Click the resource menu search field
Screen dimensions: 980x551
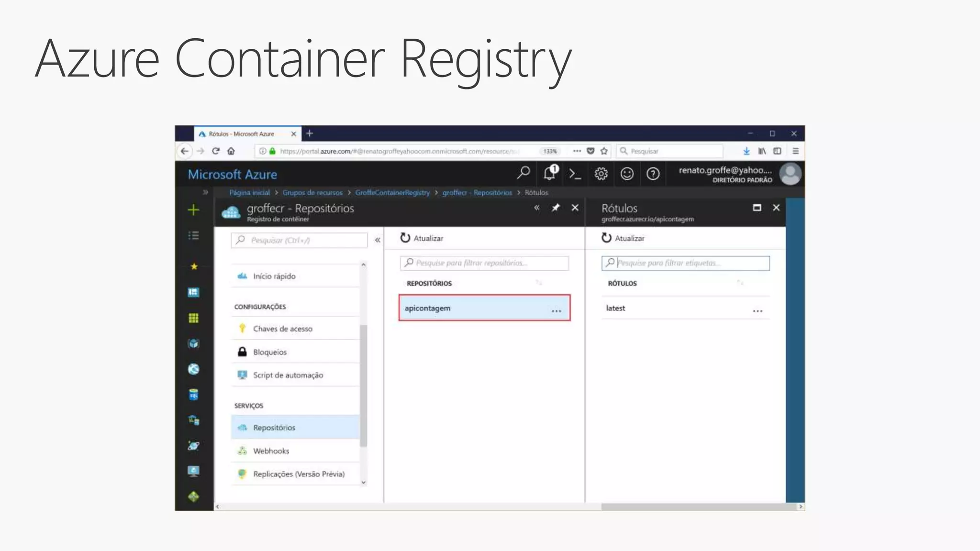click(x=299, y=240)
